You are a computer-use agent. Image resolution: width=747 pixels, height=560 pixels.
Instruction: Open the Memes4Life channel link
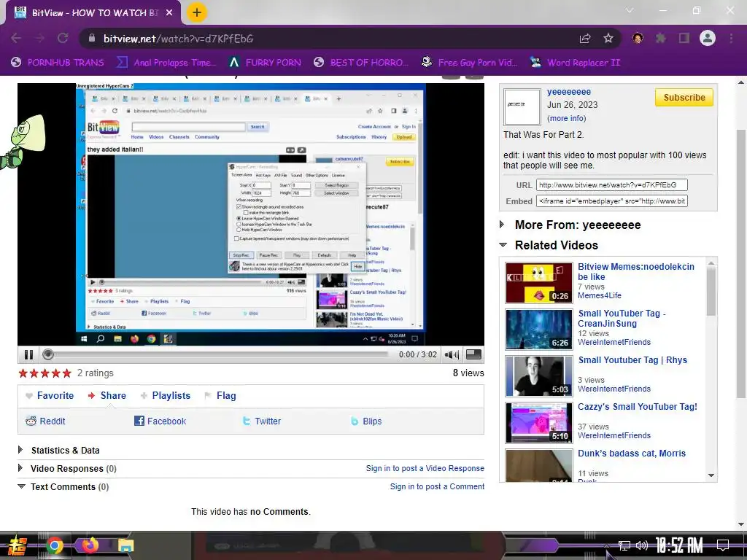600,295
